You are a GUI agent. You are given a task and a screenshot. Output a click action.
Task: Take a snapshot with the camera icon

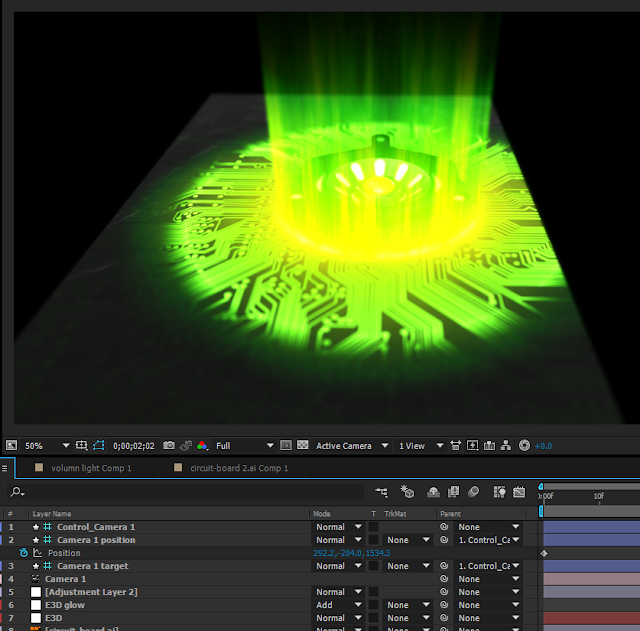(169, 445)
